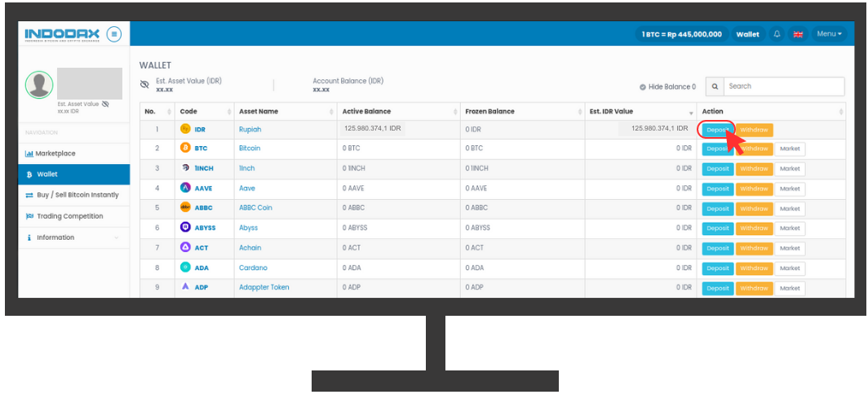Select Wallet in the sidebar navigation

pos(73,175)
